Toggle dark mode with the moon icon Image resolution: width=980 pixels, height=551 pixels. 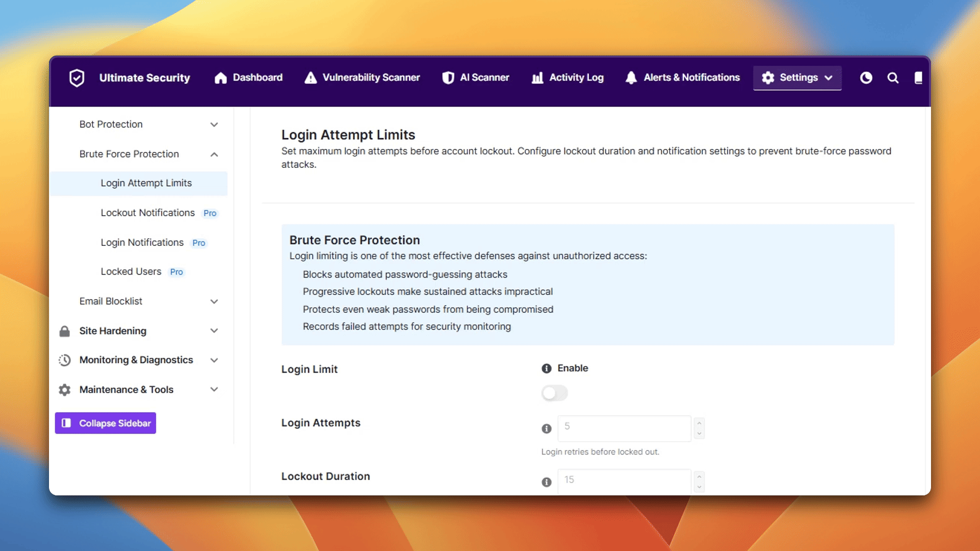866,78
